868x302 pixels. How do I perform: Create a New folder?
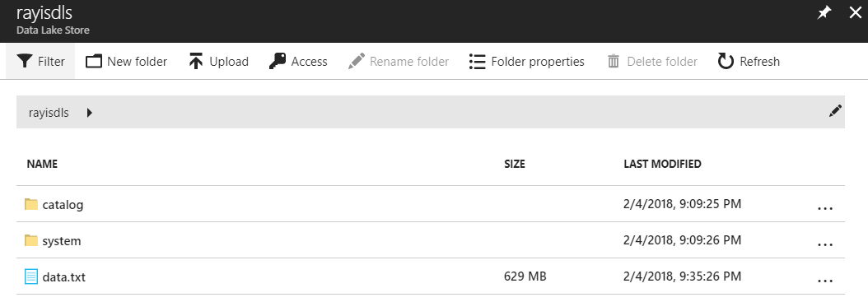pyautogui.click(x=126, y=62)
